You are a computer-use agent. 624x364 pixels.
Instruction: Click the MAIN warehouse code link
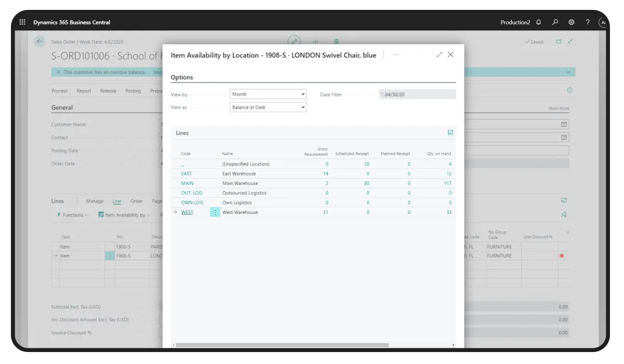click(187, 183)
